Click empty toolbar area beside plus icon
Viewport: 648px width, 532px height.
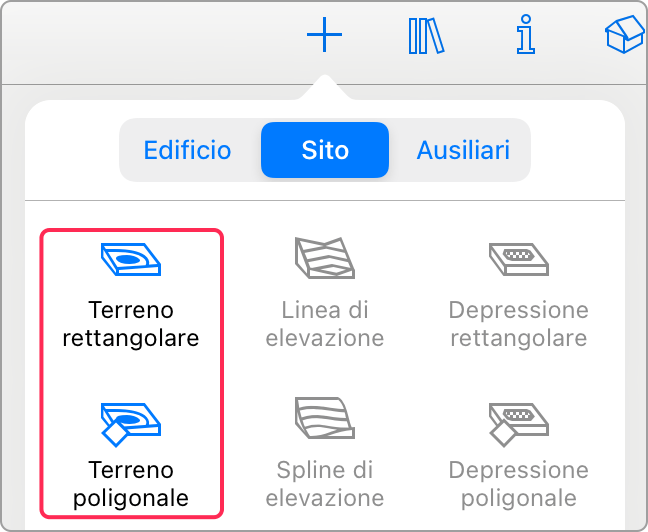[x=153, y=41]
